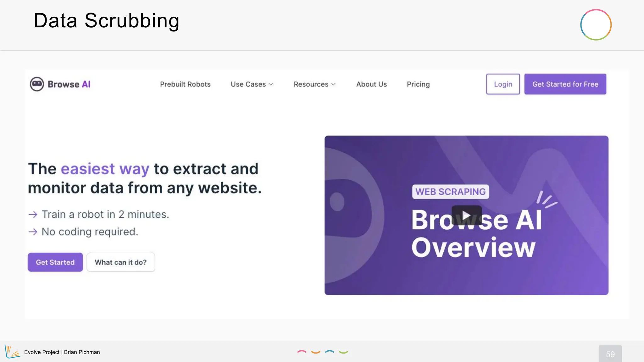Expand the Use Cases dropdown

point(252,84)
